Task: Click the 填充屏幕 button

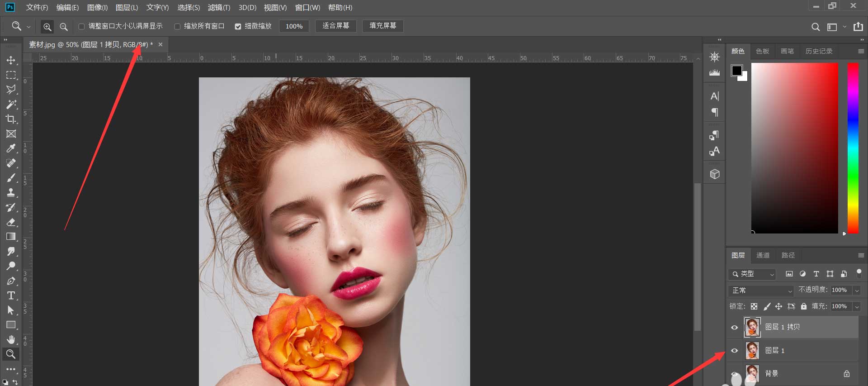Action: [382, 26]
